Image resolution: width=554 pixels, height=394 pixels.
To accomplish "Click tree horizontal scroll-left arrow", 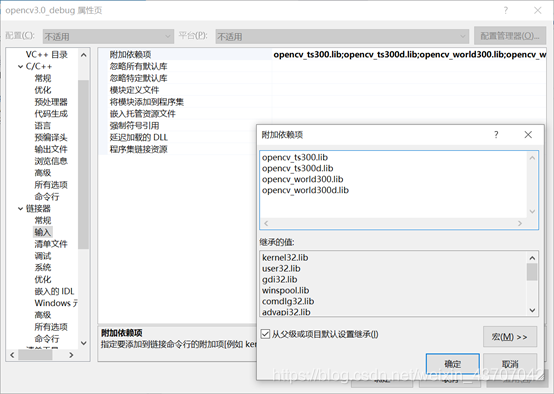I will coord(12,355).
